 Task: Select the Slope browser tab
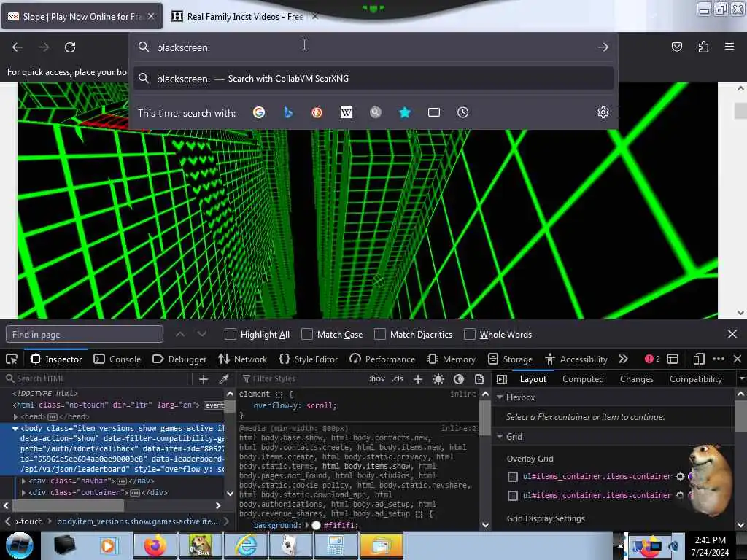pos(82,16)
